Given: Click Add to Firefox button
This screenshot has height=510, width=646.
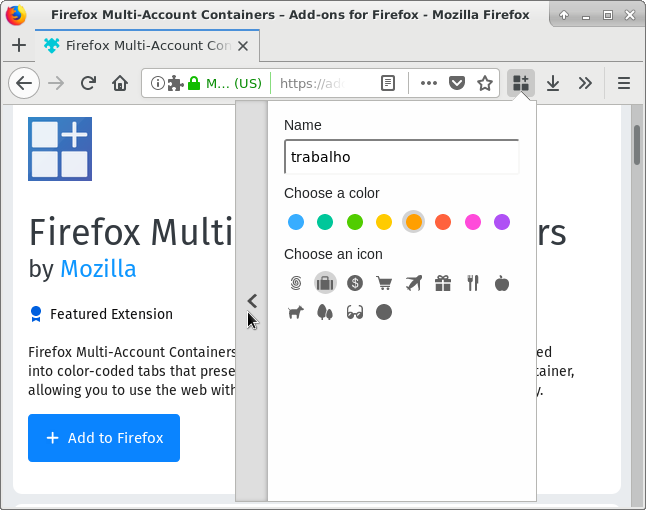Looking at the screenshot, I should [104, 438].
